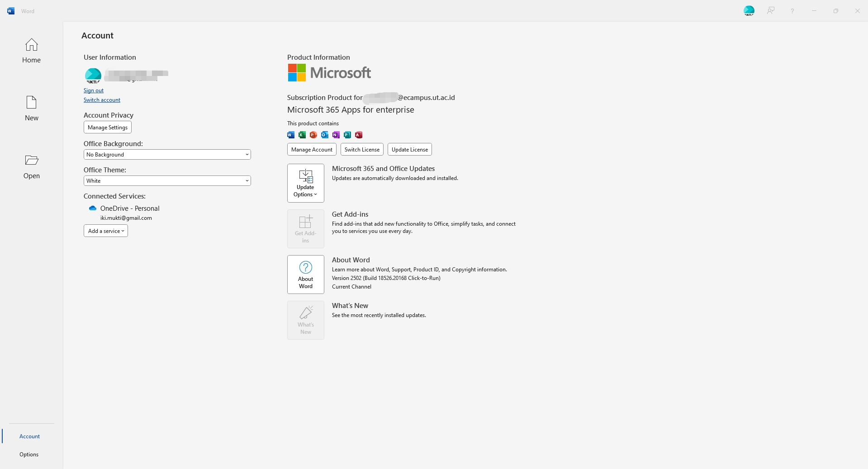Click the Excel icon in product list

(302, 134)
